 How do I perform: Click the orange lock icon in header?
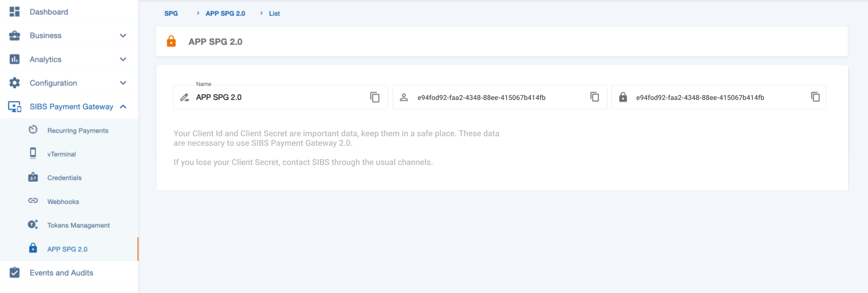coord(171,41)
